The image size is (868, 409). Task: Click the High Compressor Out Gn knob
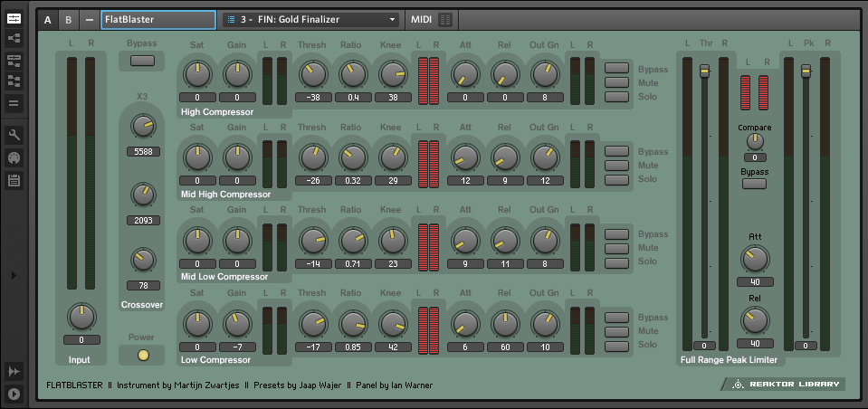click(545, 74)
